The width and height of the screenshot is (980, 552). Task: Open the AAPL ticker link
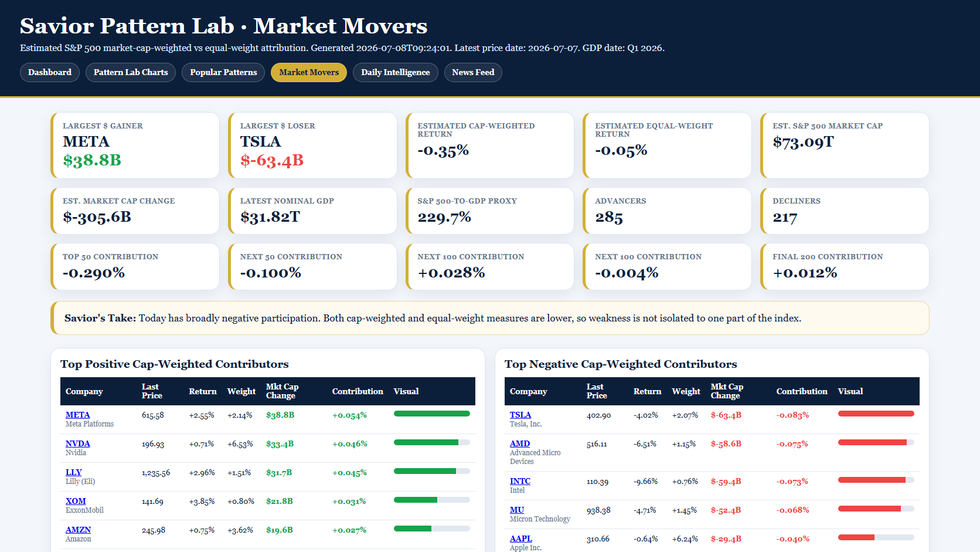pyautogui.click(x=521, y=539)
